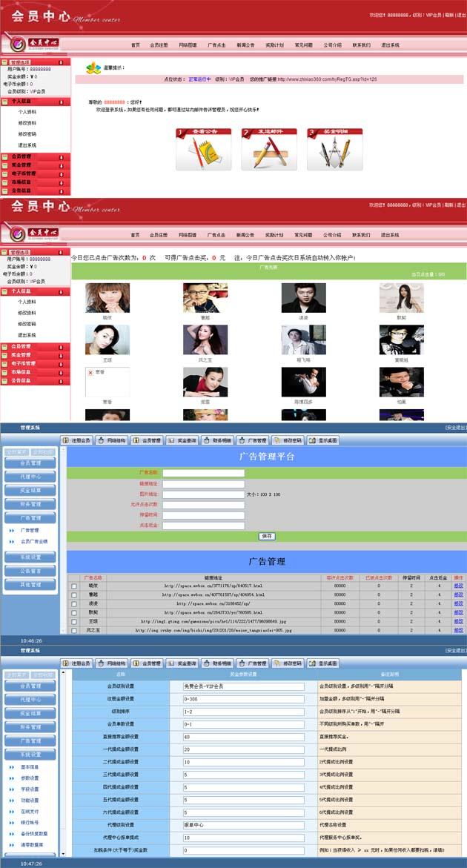
Task: Click the 广告名称 input field
Action: coord(203,473)
